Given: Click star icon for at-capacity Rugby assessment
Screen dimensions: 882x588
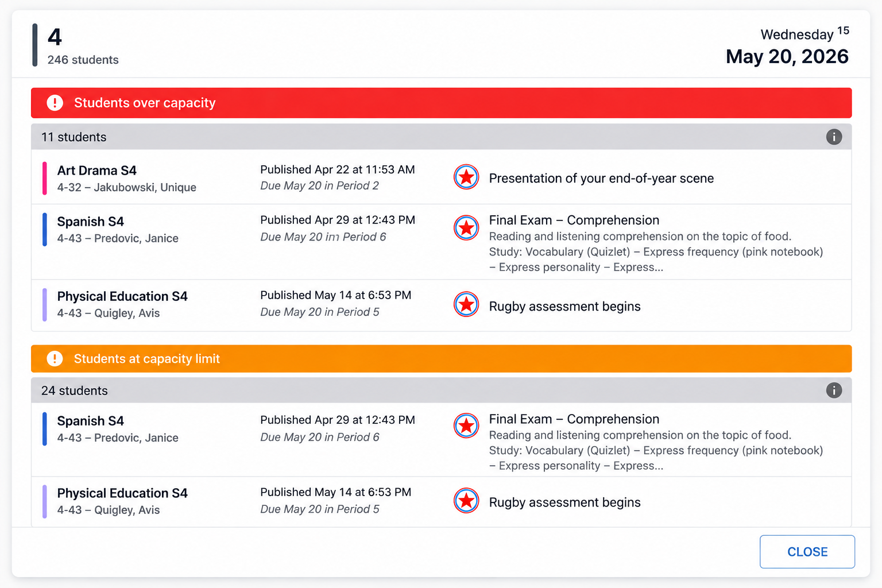Looking at the screenshot, I should point(466,501).
